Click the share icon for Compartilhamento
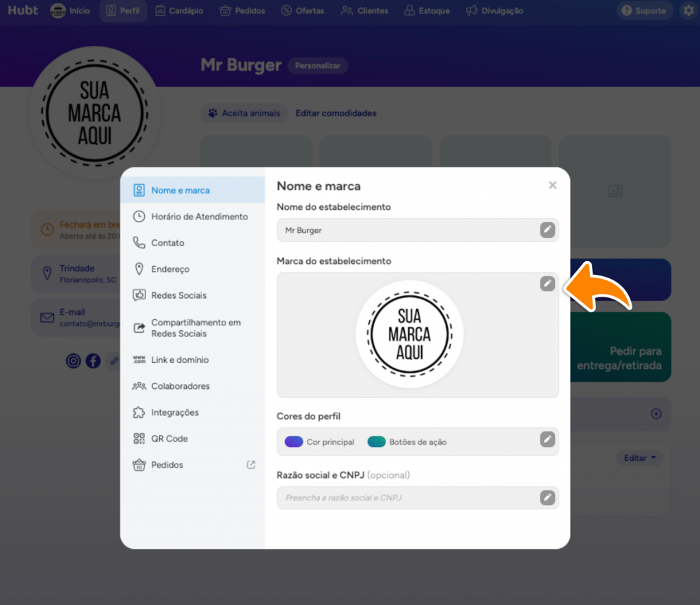Image resolution: width=700 pixels, height=605 pixels. coord(139,327)
